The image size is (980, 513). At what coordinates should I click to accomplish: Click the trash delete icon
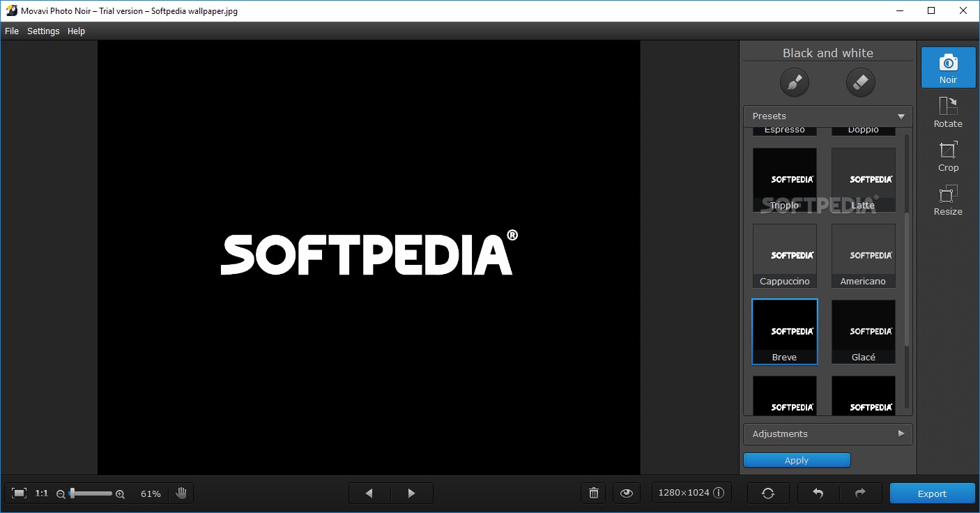pyautogui.click(x=594, y=493)
